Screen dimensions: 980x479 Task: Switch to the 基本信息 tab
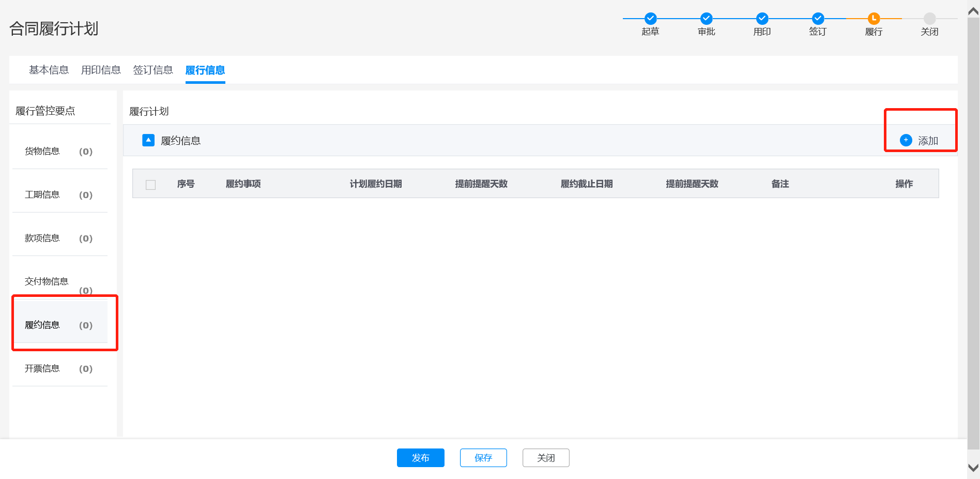point(49,70)
